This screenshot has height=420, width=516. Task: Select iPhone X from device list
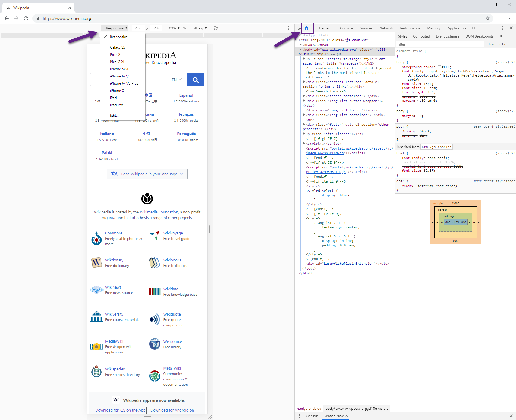pos(117,91)
